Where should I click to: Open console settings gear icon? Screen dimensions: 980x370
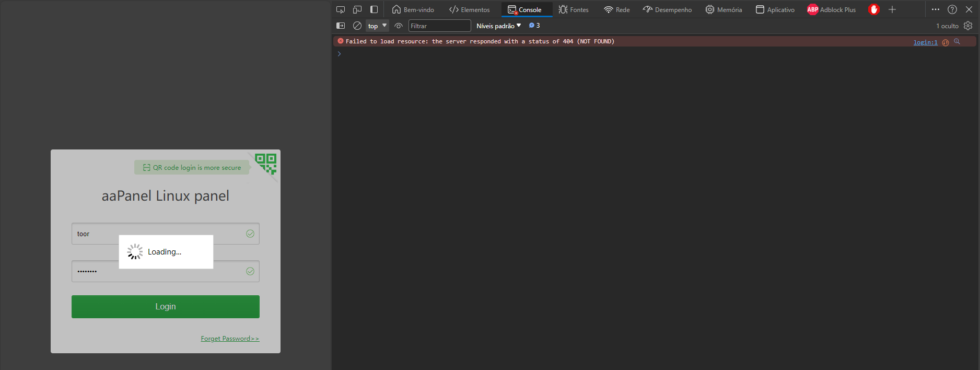(968, 26)
